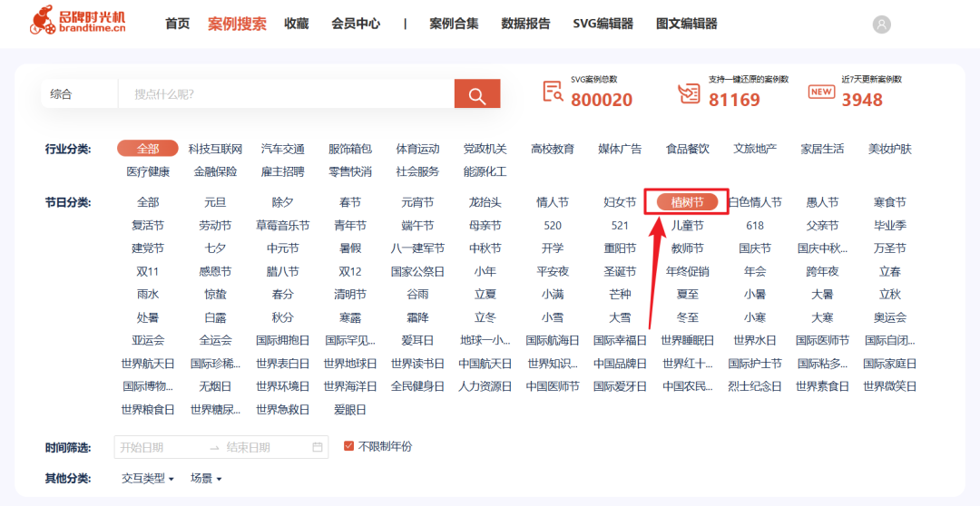Open the 图文编辑器 nav item

(686, 24)
